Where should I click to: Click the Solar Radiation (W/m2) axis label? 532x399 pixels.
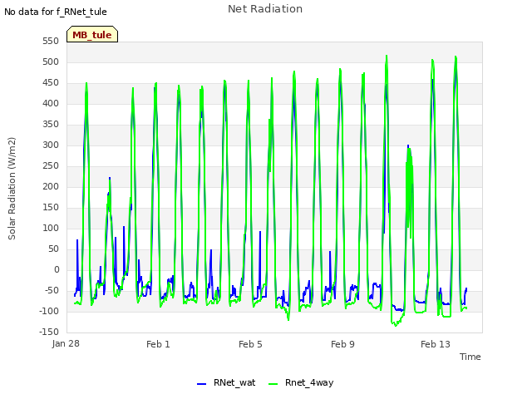pyautogui.click(x=12, y=189)
